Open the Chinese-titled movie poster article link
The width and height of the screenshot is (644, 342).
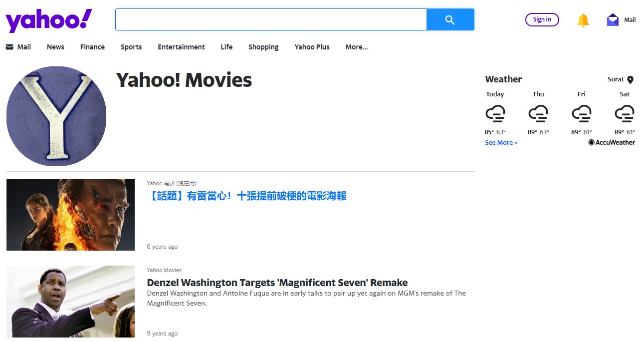coord(247,196)
